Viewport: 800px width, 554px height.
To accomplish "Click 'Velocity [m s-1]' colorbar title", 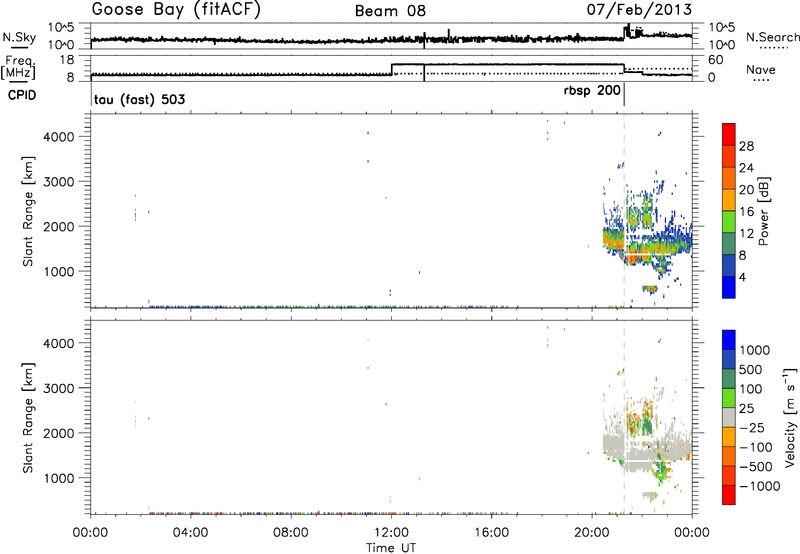I will 790,417.
